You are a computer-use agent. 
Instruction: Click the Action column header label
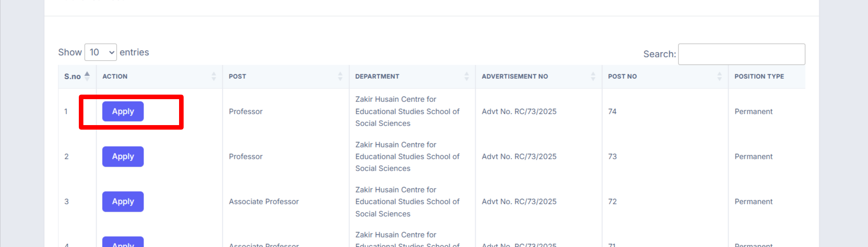point(115,76)
